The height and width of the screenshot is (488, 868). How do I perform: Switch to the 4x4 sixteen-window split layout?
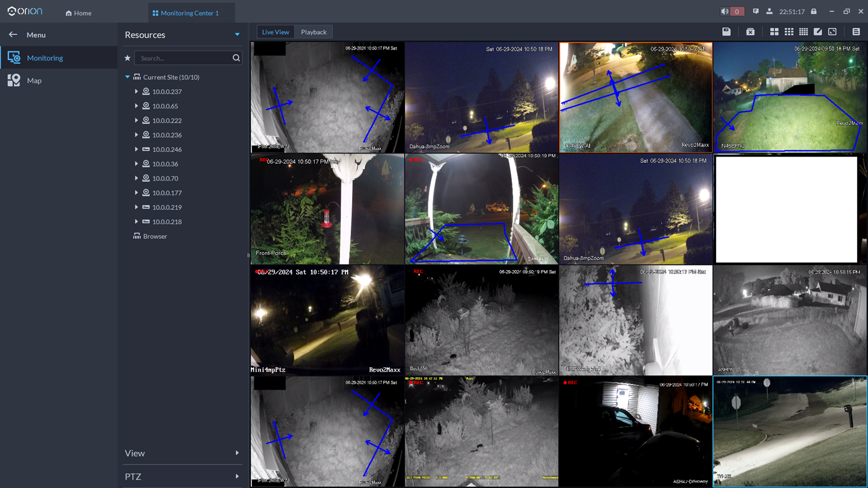coord(803,32)
